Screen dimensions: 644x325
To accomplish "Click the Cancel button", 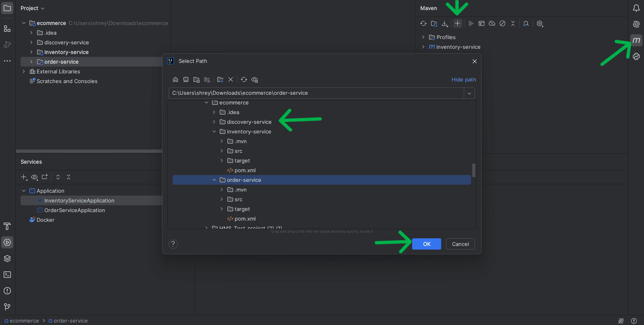I will (461, 244).
